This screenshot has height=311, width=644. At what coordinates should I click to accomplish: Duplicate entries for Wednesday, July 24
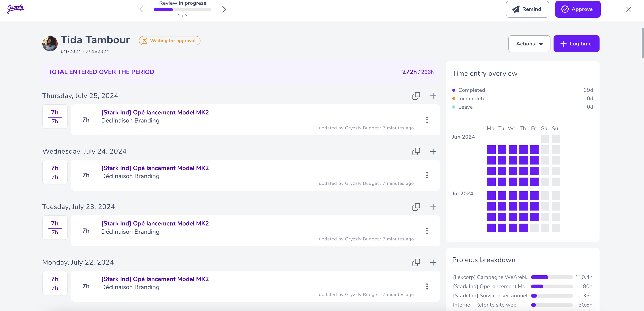pyautogui.click(x=416, y=151)
